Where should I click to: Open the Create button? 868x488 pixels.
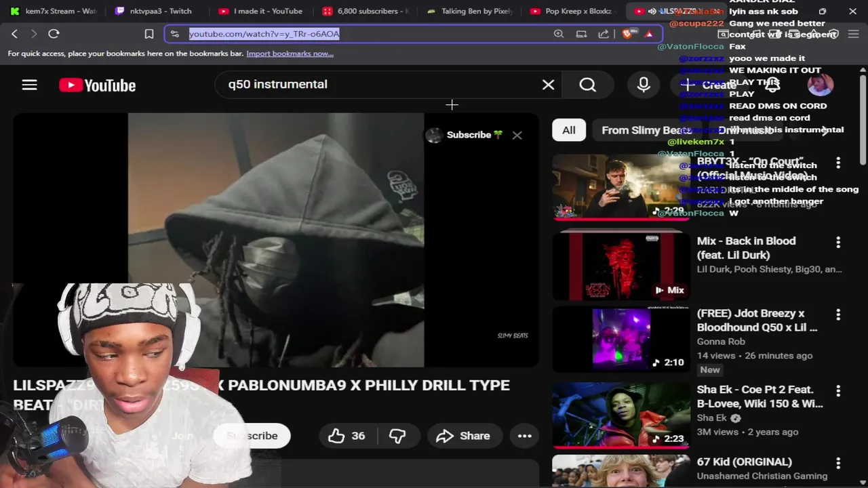[709, 85]
